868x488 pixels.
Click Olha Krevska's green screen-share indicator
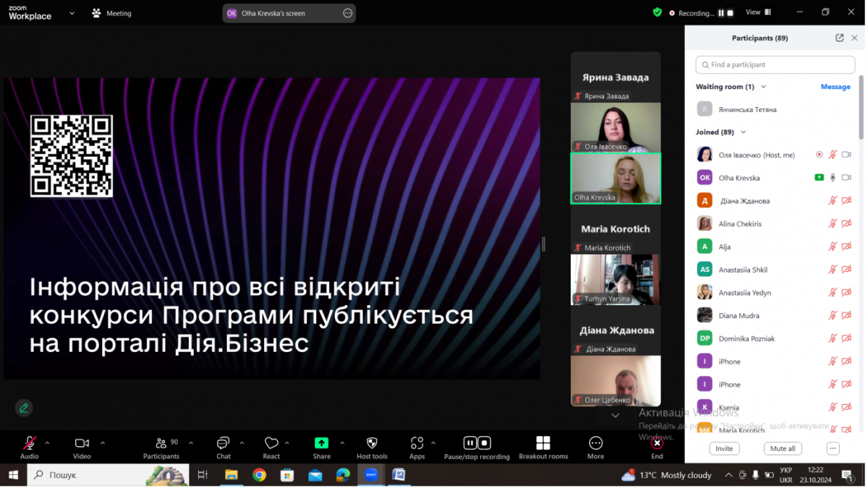tap(819, 177)
